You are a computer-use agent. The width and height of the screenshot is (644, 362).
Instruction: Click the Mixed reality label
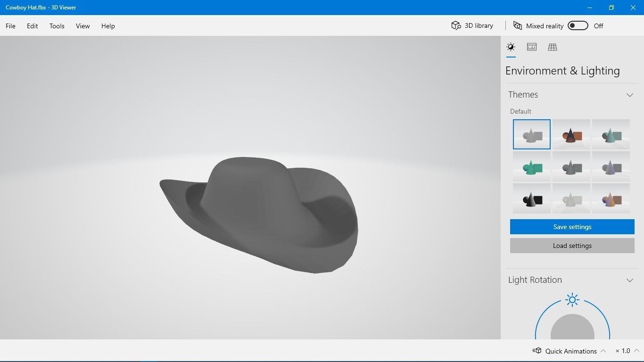tap(545, 26)
